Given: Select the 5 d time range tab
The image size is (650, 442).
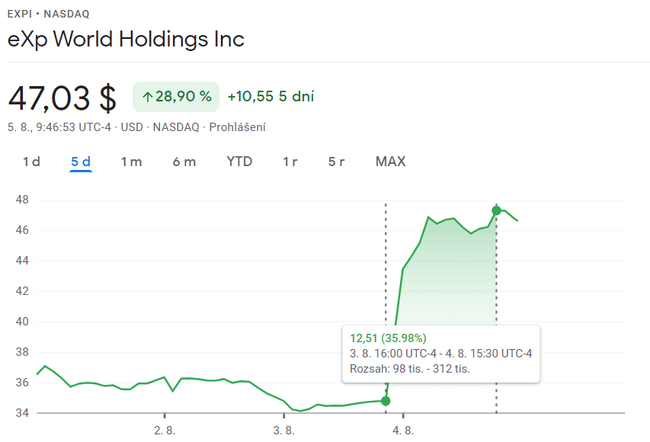Looking at the screenshot, I should [x=81, y=162].
